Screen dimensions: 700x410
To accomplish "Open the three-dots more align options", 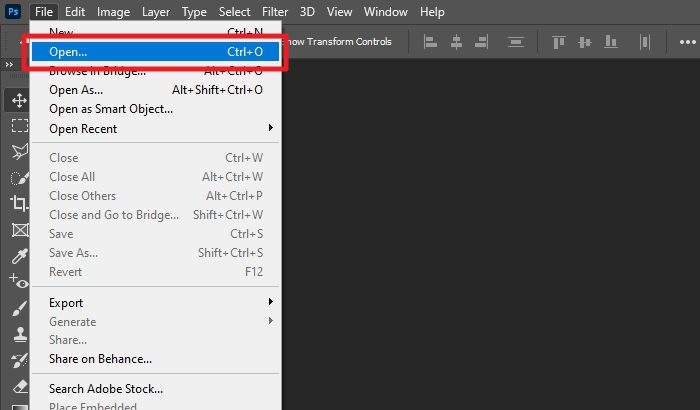I will pos(688,42).
